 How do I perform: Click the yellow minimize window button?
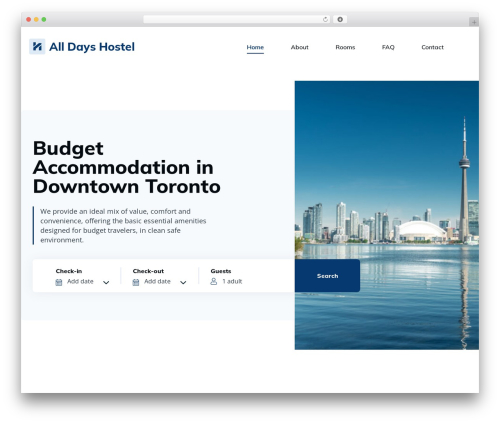[36, 20]
